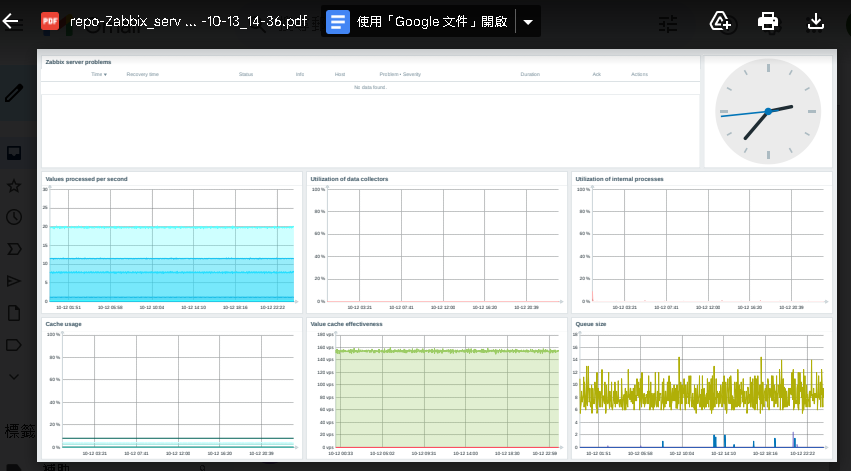Click the 'Utilization of internal processes' title
The height and width of the screenshot is (471, 851).
point(619,179)
